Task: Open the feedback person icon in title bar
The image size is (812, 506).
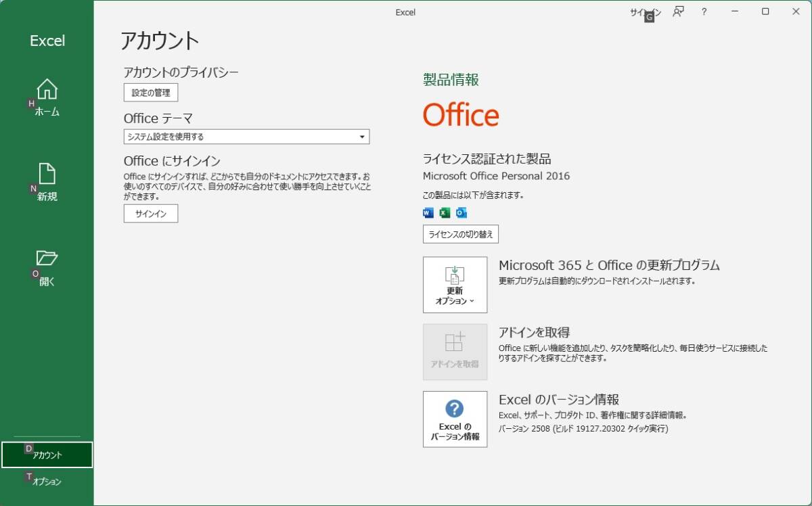Action: pyautogui.click(x=678, y=11)
